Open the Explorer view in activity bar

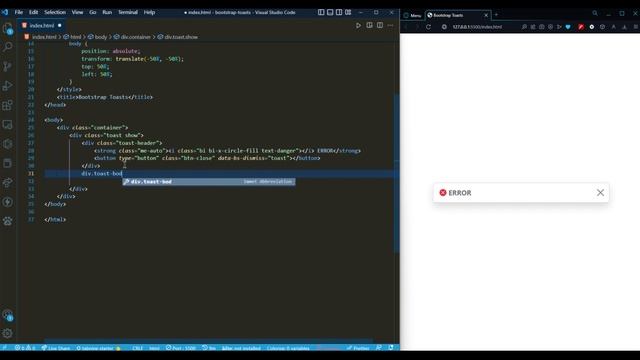(7, 28)
